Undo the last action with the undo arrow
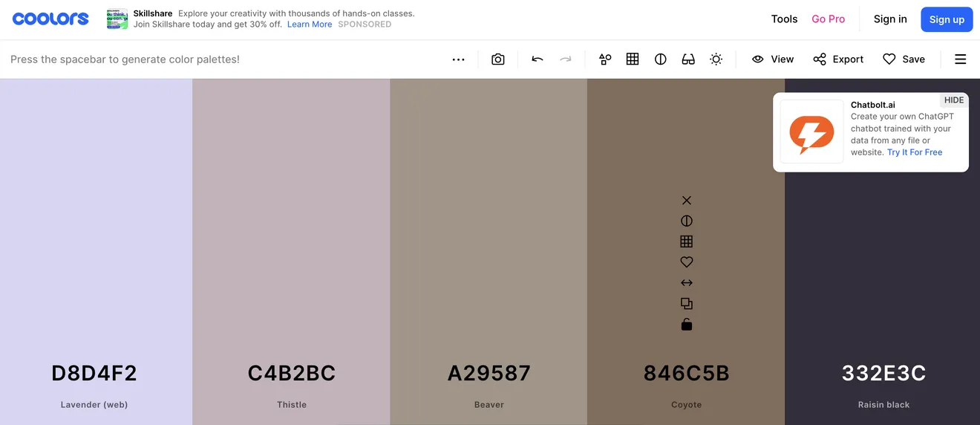Viewport: 980px width, 425px height. (538, 59)
